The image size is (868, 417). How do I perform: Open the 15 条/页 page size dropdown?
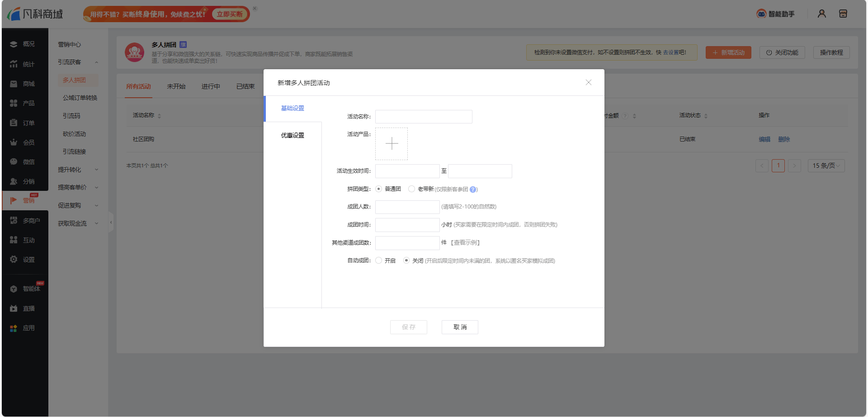826,166
